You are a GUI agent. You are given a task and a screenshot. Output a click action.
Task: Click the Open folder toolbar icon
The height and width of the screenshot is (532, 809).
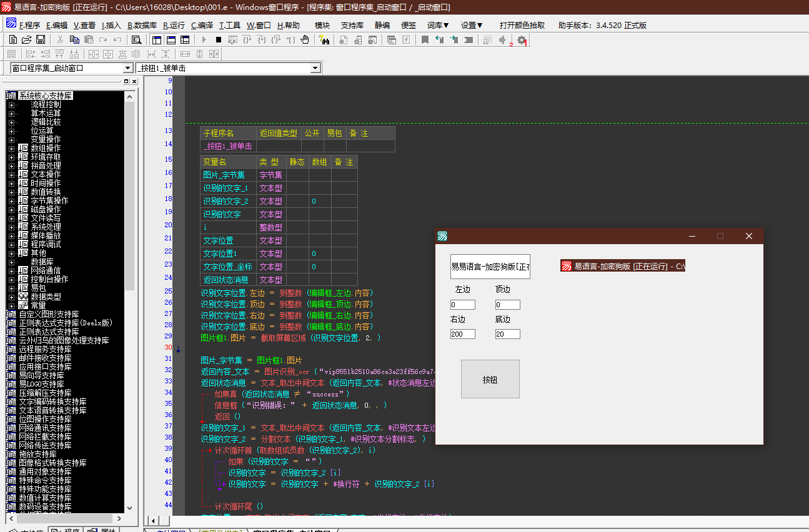[26, 40]
